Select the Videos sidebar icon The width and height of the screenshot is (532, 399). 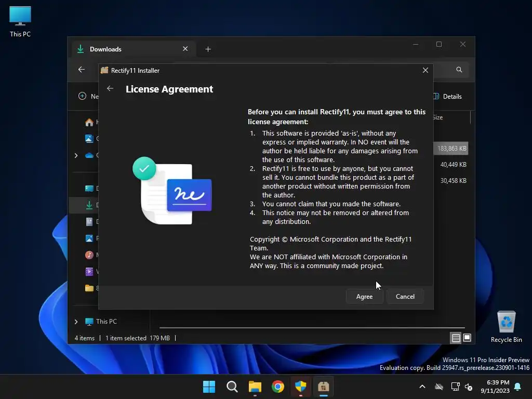(89, 271)
